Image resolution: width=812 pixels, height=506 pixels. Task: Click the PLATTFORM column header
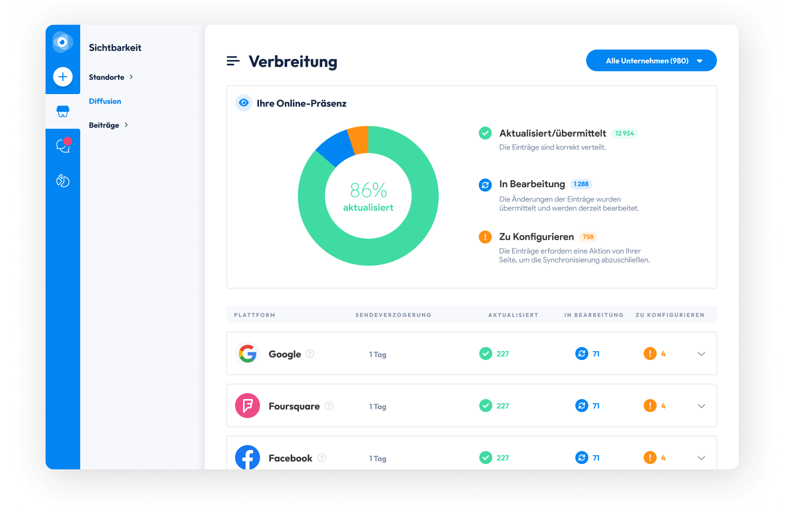[x=254, y=315]
